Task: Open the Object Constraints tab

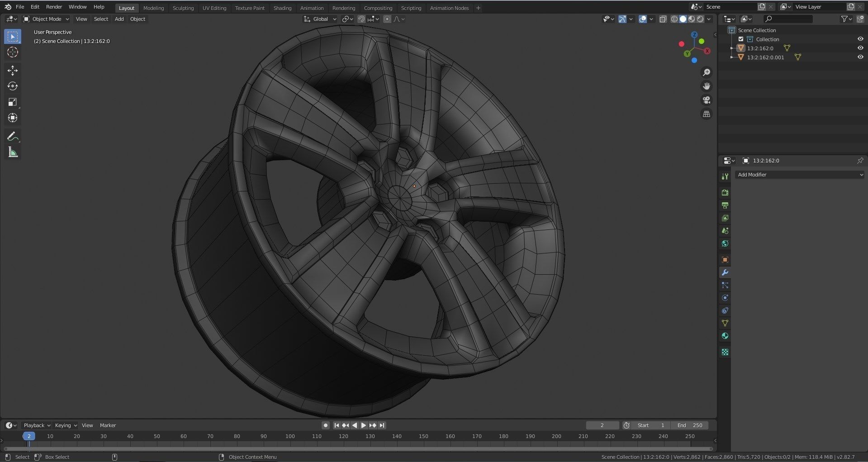Action: click(x=725, y=310)
